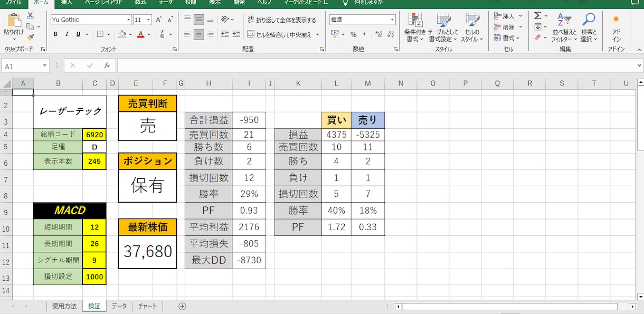Decrease font size with small A icon
The width and height of the screenshot is (644, 314).
click(x=170, y=20)
